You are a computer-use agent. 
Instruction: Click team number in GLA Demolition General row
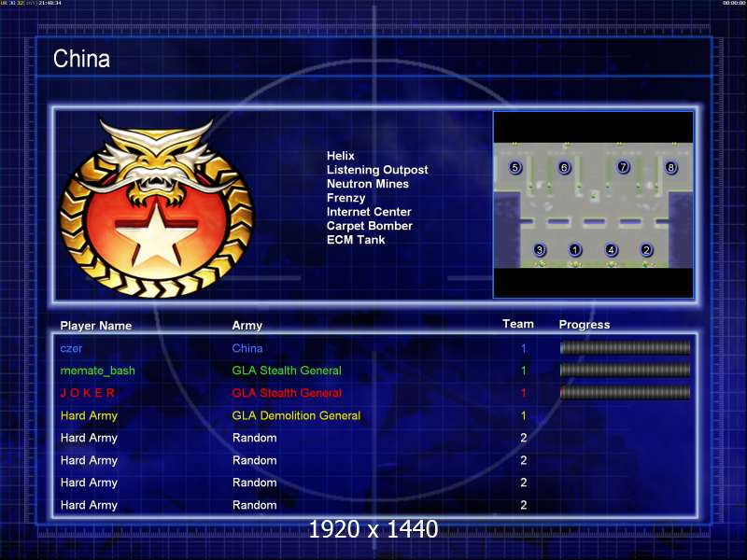point(524,415)
